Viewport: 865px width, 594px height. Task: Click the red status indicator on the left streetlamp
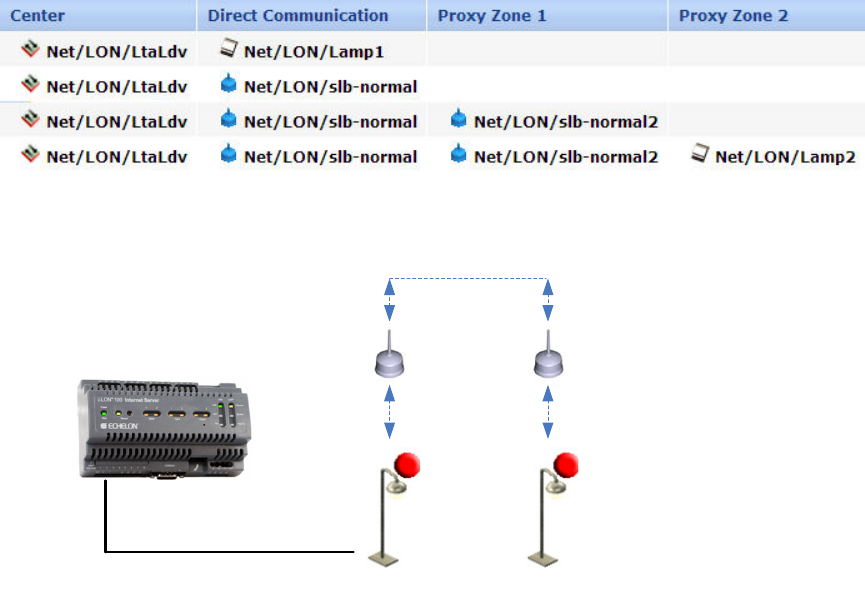(407, 465)
